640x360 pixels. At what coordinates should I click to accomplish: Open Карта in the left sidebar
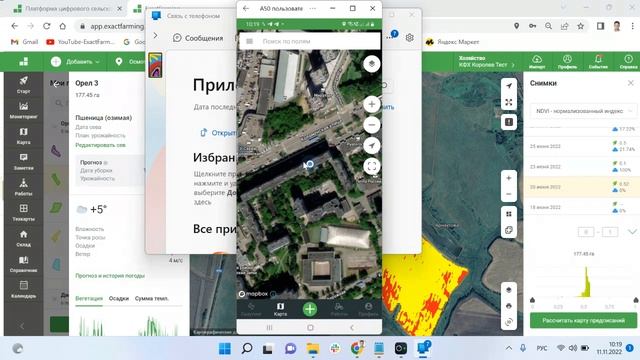(x=23, y=136)
